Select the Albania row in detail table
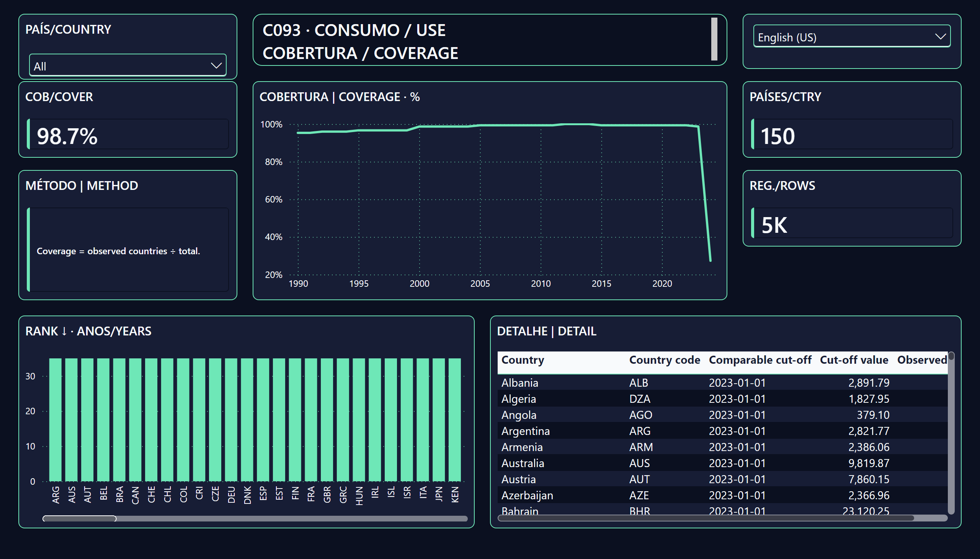 point(722,382)
